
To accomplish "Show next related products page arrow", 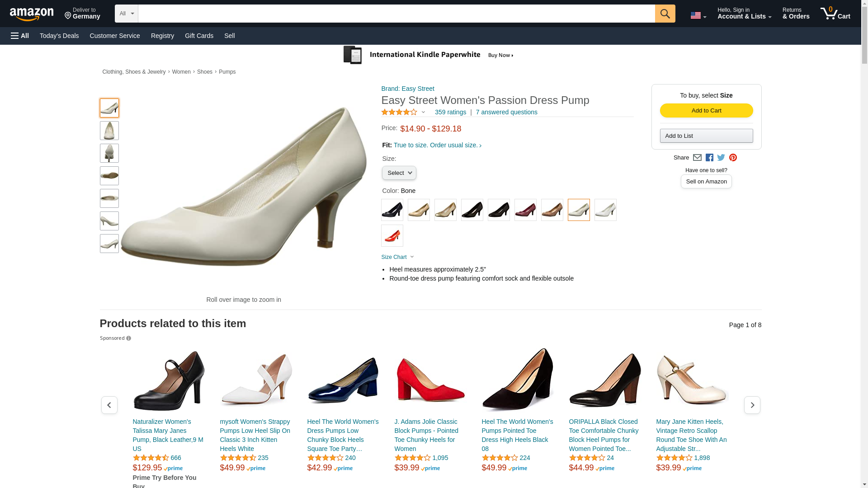I will (x=752, y=405).
